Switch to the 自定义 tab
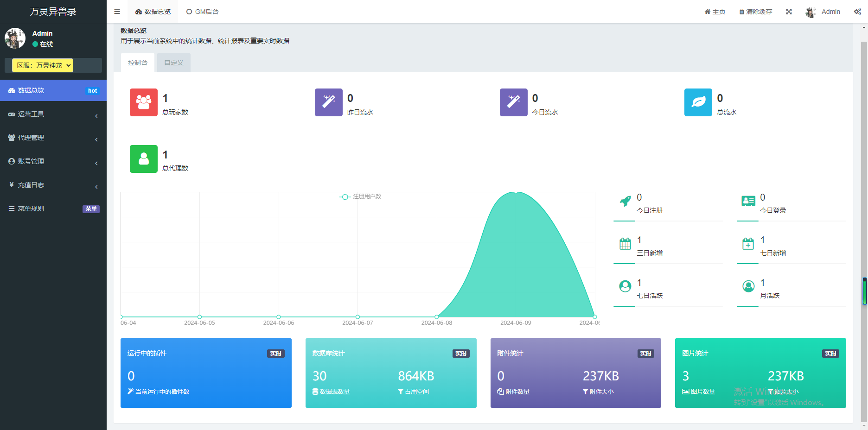 point(174,63)
